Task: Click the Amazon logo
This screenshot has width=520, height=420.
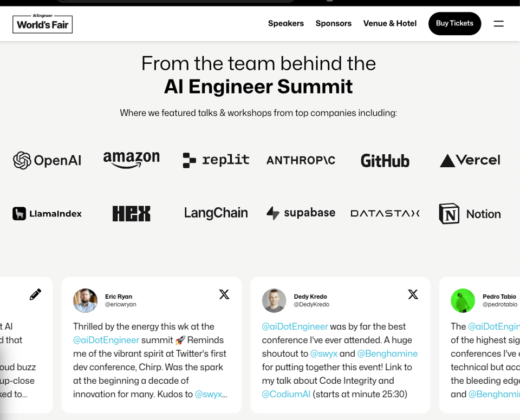Action: point(132,159)
